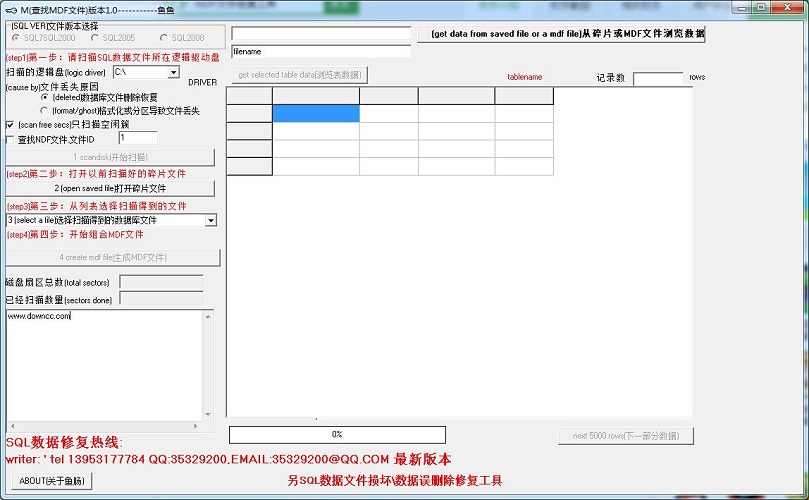Viewport: 809px width, 500px height.
Task: Expand the 3 select a file dropdown
Action: pos(211,220)
